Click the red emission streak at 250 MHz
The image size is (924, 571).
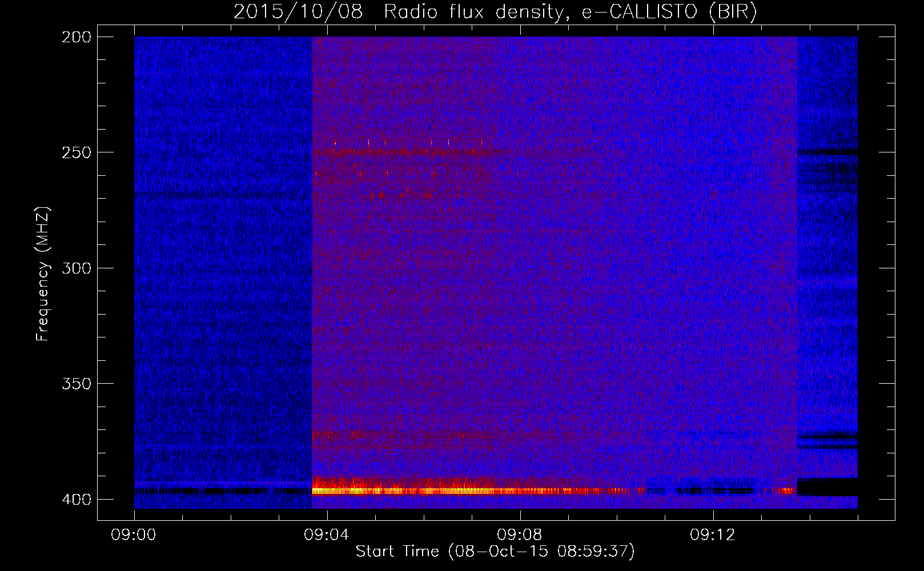(411, 152)
